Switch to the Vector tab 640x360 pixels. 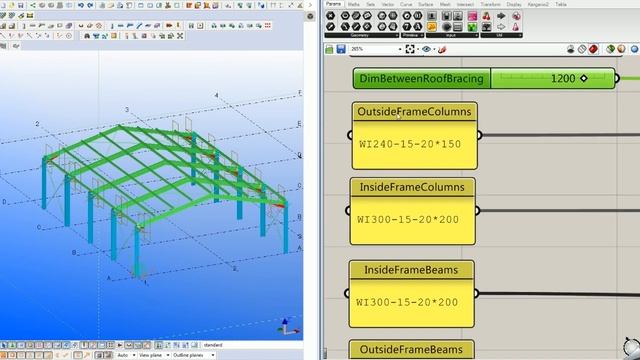point(388,4)
